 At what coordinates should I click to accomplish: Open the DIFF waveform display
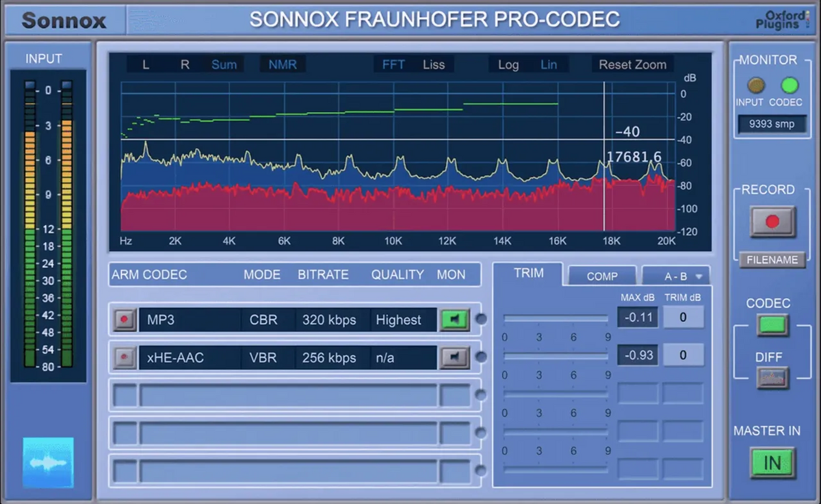pyautogui.click(x=772, y=377)
